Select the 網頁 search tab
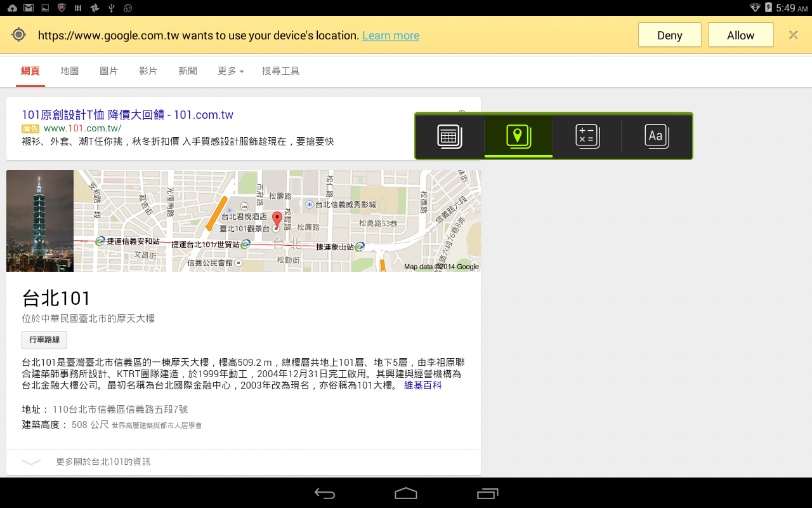The height and width of the screenshot is (508, 812). pyautogui.click(x=30, y=71)
